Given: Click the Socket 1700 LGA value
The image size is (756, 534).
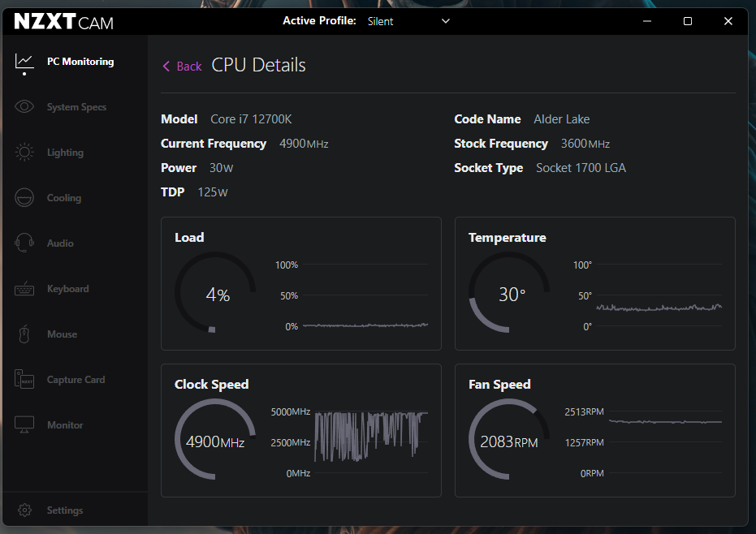Looking at the screenshot, I should click(x=581, y=168).
